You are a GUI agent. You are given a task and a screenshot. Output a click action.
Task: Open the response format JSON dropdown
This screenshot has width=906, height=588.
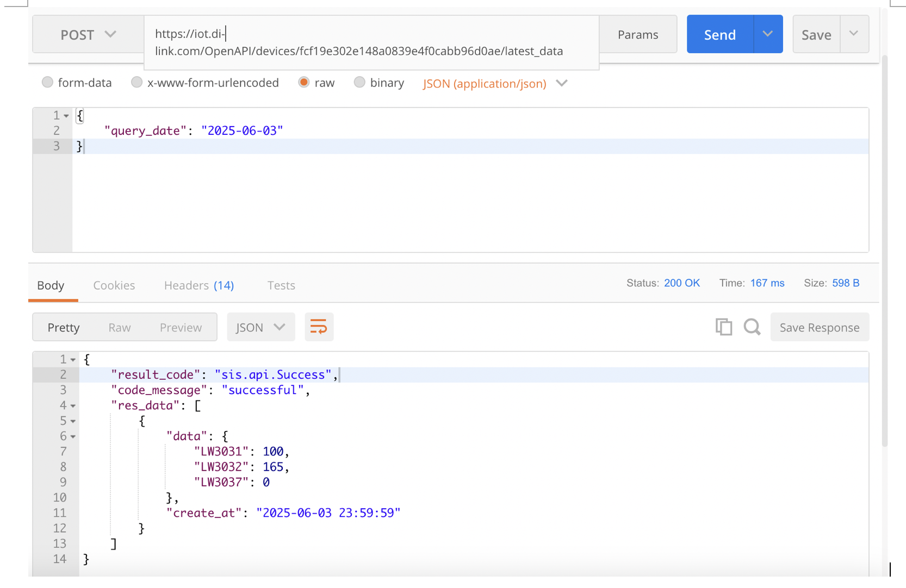click(x=260, y=327)
